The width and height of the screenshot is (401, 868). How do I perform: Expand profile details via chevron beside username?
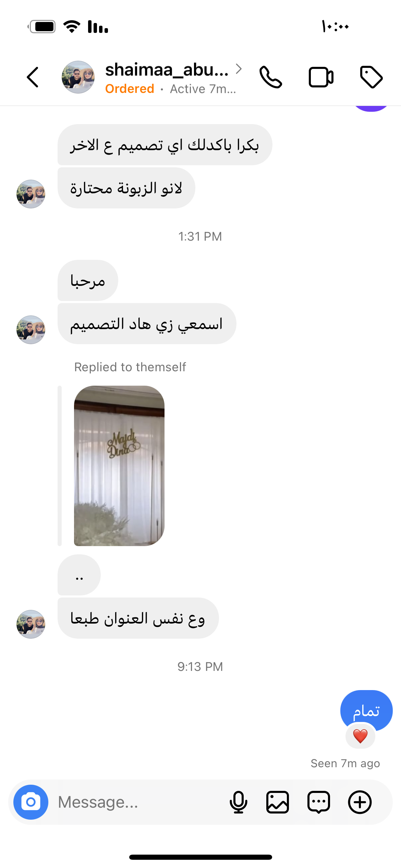(239, 69)
